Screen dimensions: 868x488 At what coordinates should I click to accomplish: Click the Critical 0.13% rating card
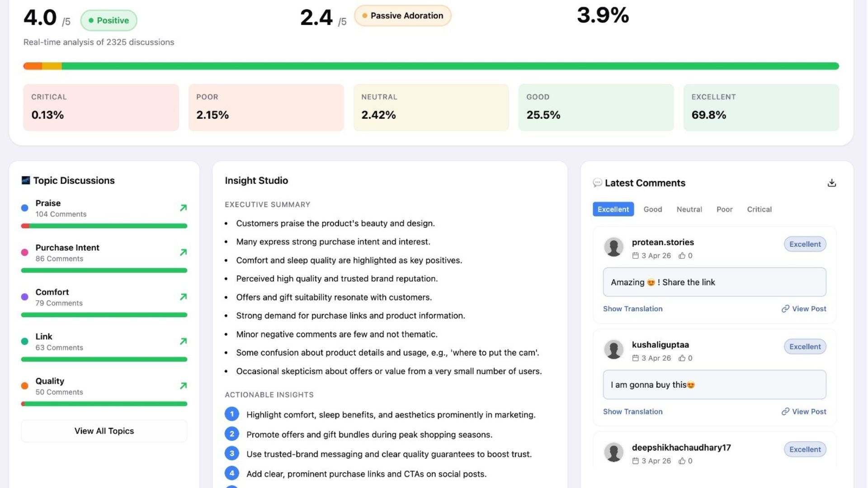point(101,108)
